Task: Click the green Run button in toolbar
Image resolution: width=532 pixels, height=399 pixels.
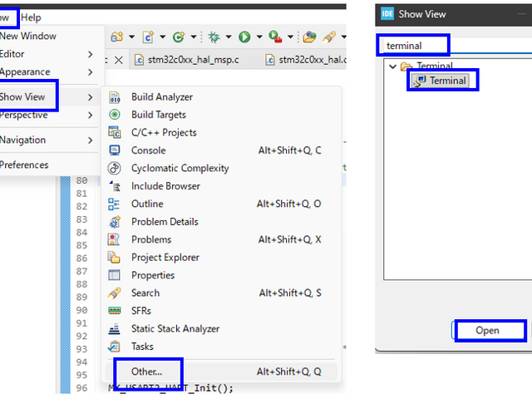Action: tap(244, 37)
